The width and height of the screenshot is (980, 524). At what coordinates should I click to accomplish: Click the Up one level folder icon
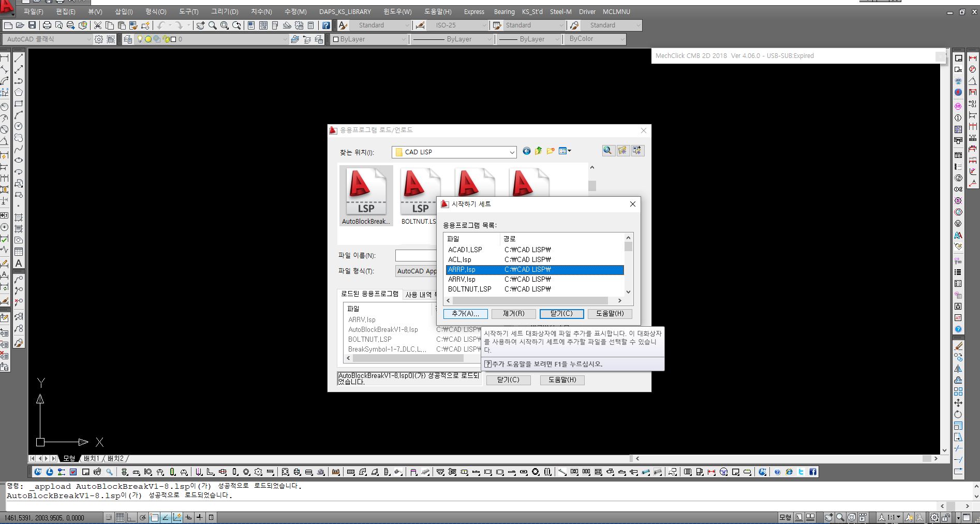click(x=538, y=151)
